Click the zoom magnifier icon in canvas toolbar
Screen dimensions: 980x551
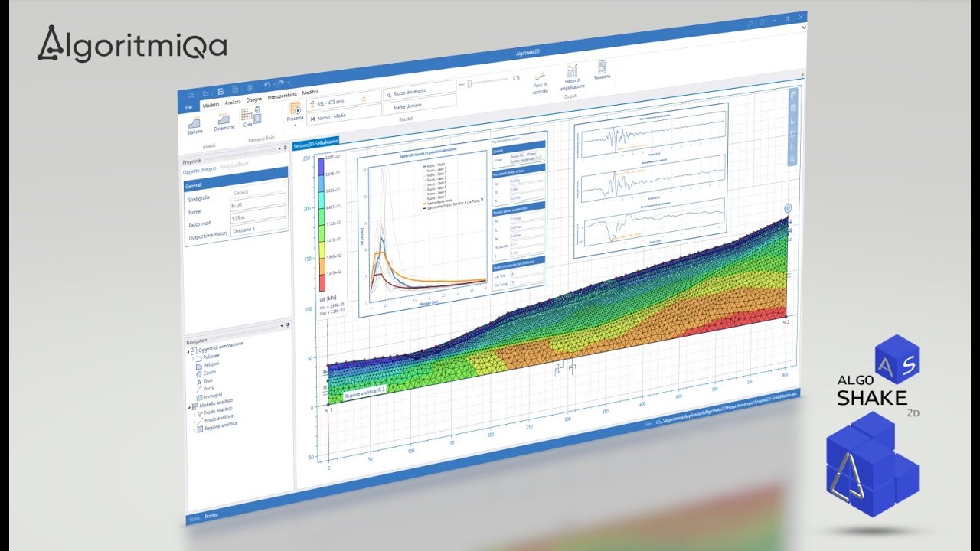(x=793, y=159)
